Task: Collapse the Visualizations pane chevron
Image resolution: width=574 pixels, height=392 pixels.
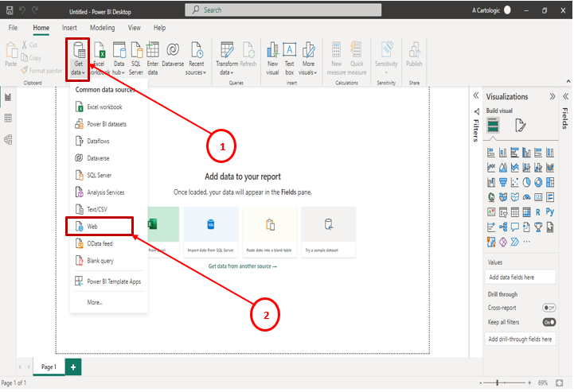Action: coord(552,96)
